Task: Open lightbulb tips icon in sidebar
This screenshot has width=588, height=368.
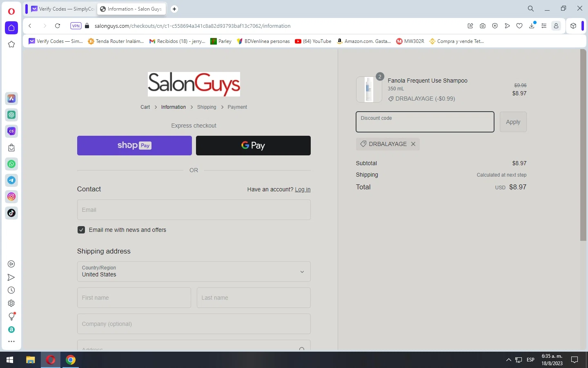Action: coord(11,316)
